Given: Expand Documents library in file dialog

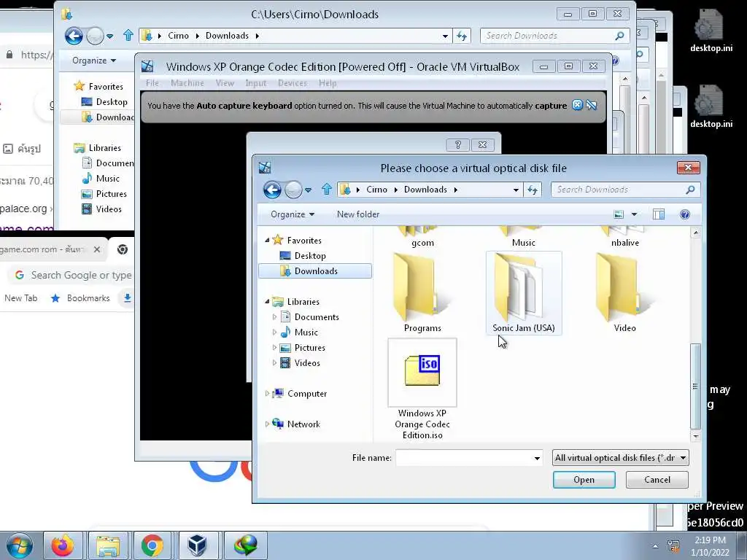Looking at the screenshot, I should tap(274, 317).
